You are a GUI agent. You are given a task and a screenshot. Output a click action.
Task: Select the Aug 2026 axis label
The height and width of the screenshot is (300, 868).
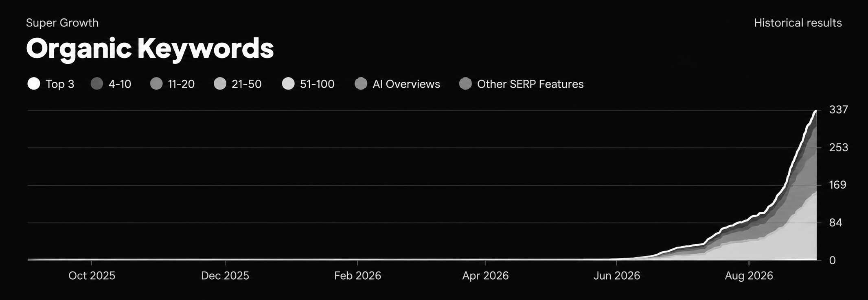click(749, 276)
